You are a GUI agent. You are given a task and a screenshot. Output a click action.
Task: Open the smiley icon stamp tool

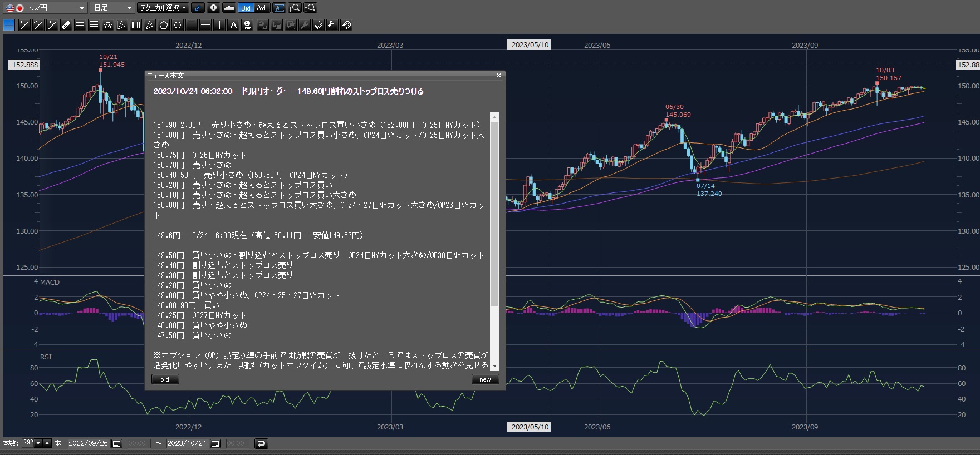[247, 25]
